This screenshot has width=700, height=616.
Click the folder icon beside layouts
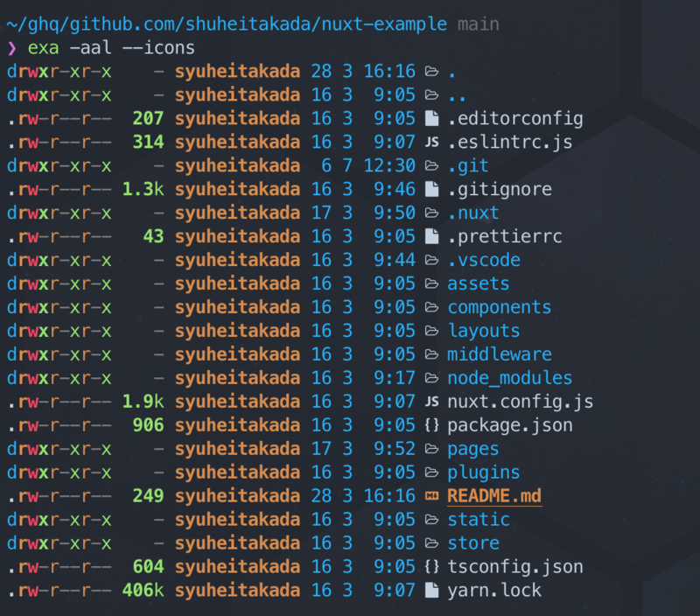(431, 332)
